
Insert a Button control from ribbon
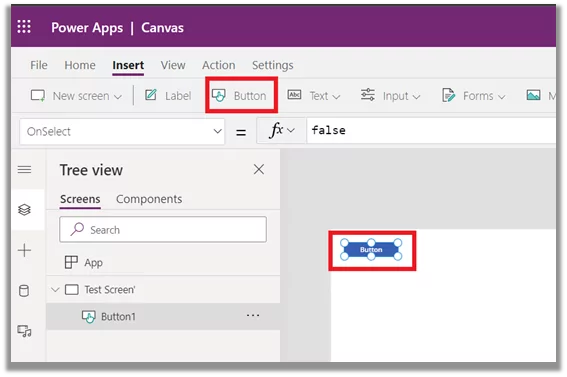239,96
